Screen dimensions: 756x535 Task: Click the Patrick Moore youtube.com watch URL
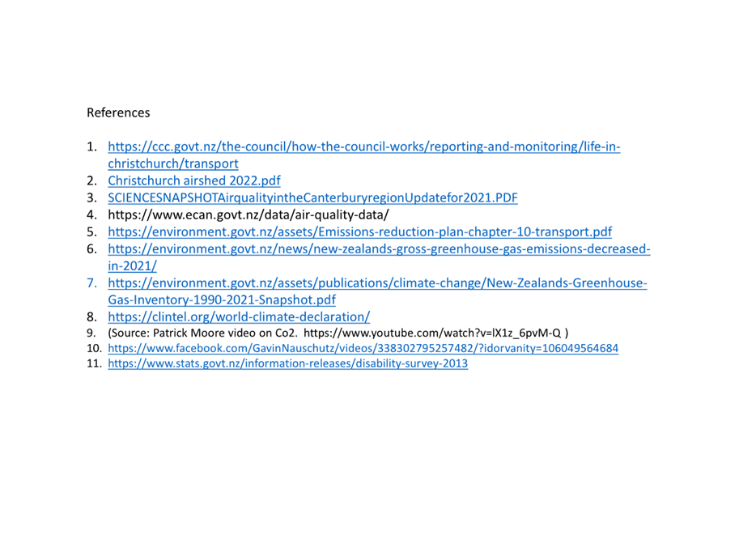point(432,333)
